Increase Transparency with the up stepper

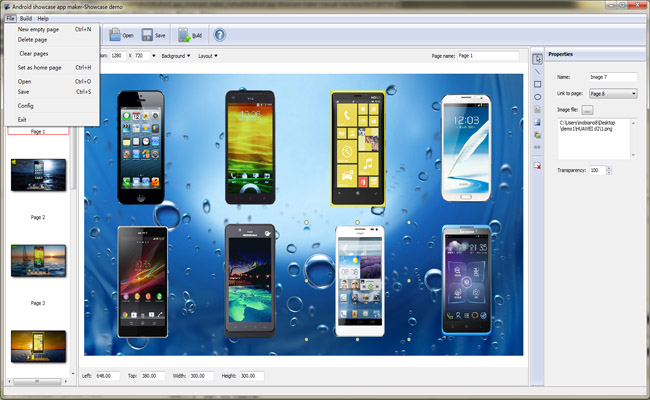pos(609,168)
